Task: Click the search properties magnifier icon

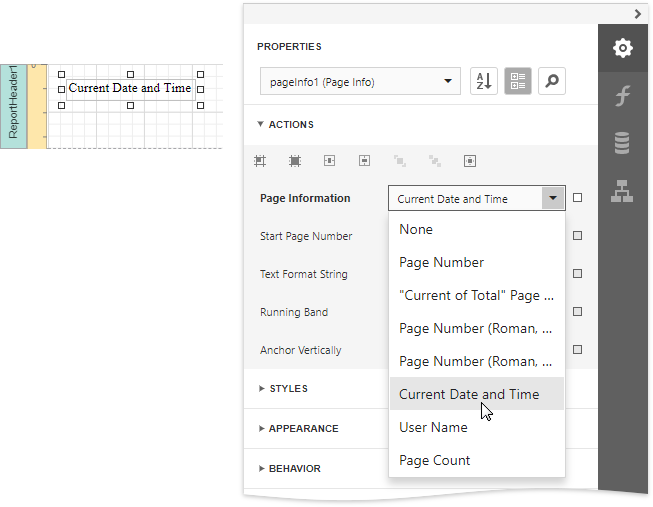Action: tap(551, 82)
